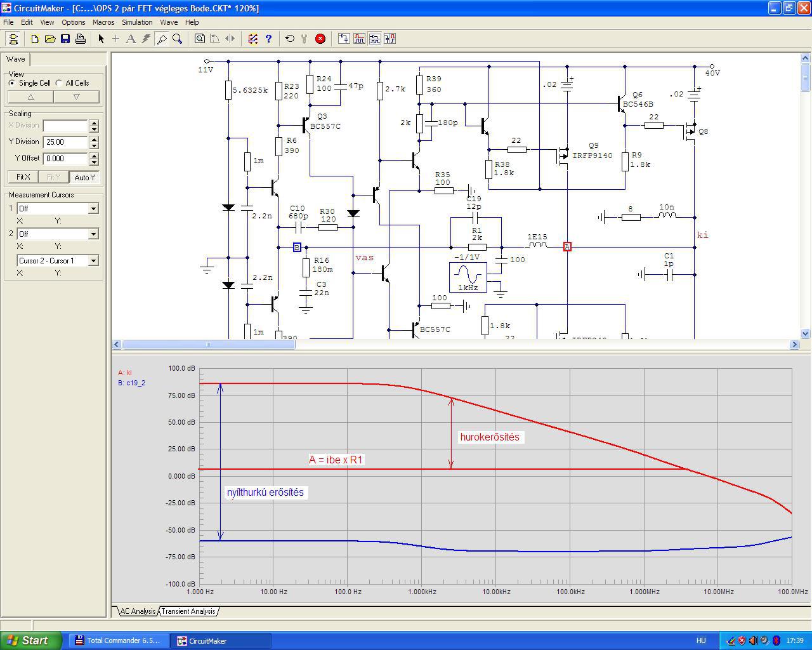Viewport: 812px width, 650px height.
Task: Click the single square-wave waveform icon
Action: [359, 39]
